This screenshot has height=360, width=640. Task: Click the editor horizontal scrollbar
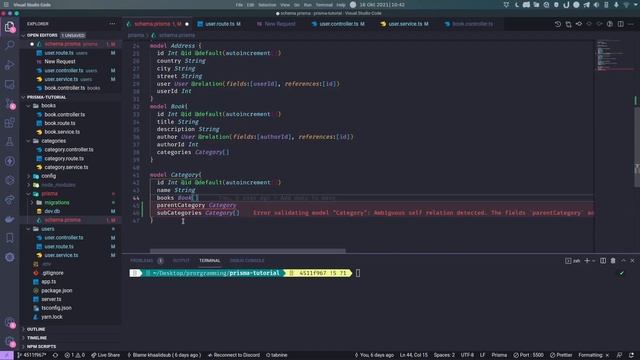point(247,251)
